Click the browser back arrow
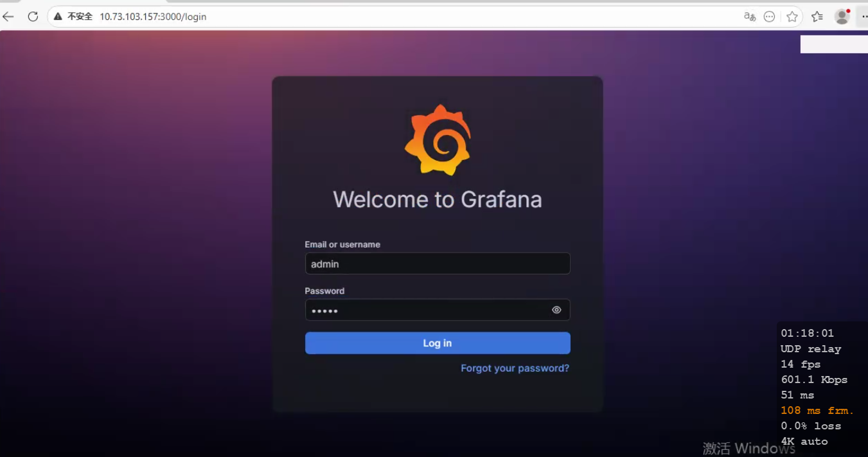Screen dimensions: 868x457 pos(8,17)
